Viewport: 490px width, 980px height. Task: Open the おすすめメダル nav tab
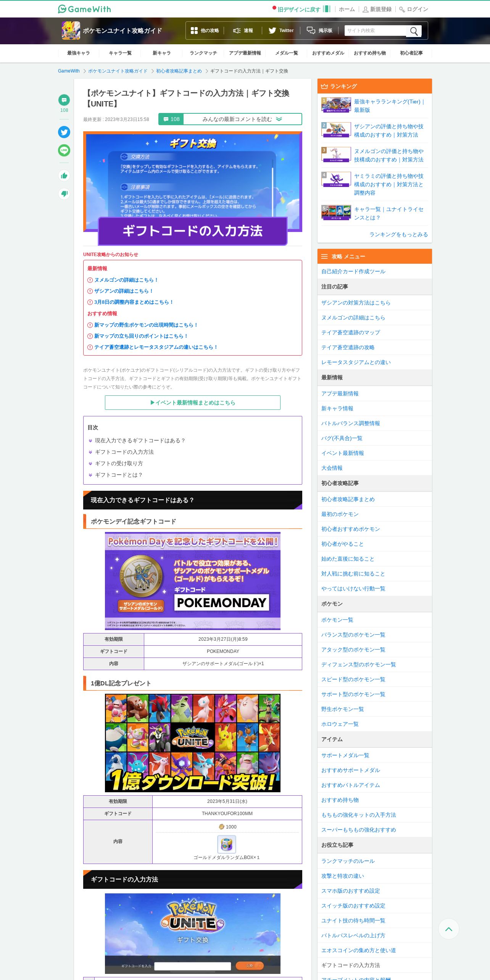pos(328,53)
